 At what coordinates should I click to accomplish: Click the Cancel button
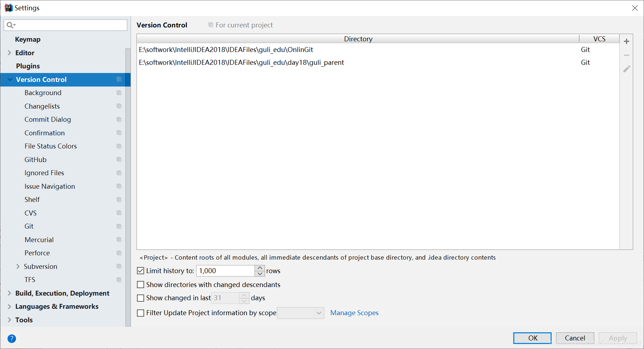[x=575, y=338]
